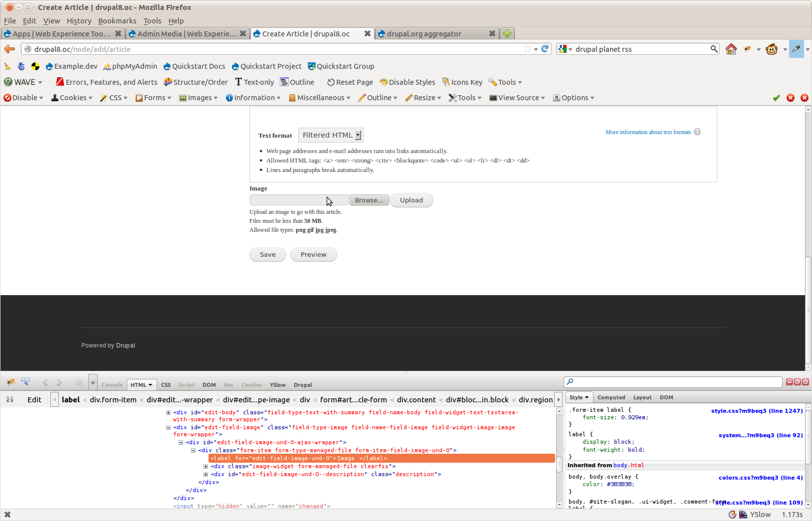
Task: Reload the page with the refresh icon
Action: tap(545, 49)
